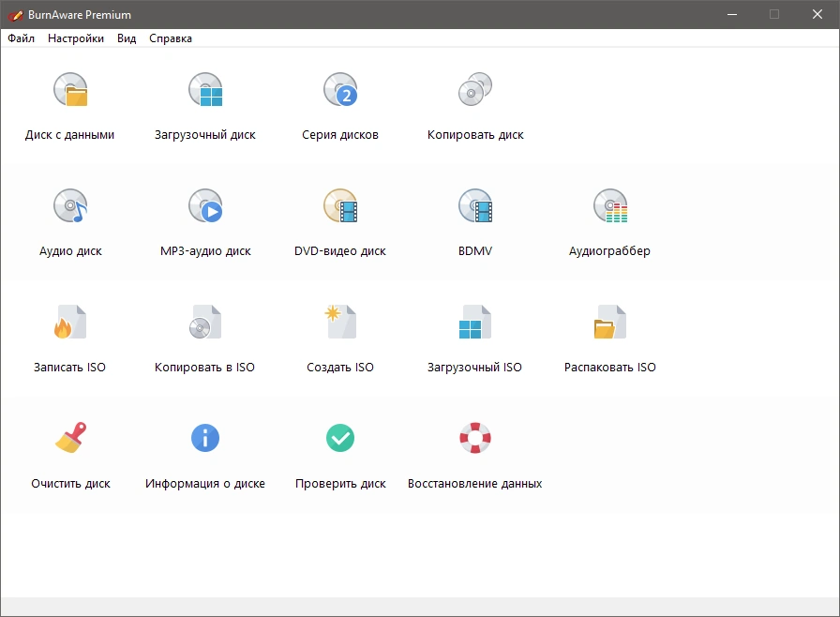Open the Файл menu
Image resolution: width=840 pixels, height=617 pixels.
tap(21, 38)
